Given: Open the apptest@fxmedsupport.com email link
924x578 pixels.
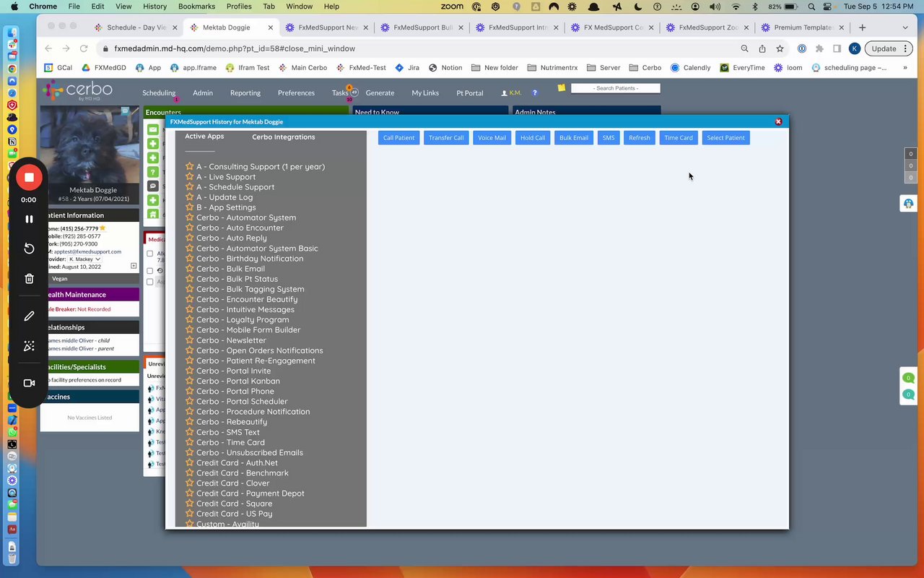Looking at the screenshot, I should point(87,251).
